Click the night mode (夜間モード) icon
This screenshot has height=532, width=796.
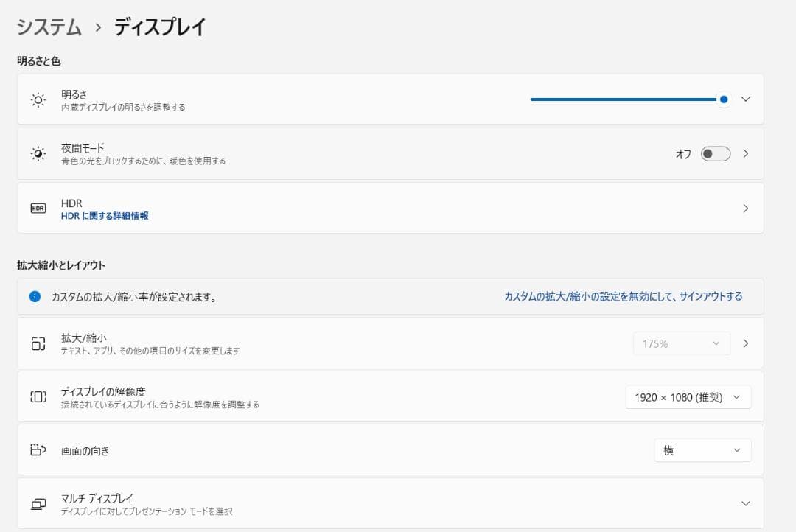pyautogui.click(x=38, y=154)
